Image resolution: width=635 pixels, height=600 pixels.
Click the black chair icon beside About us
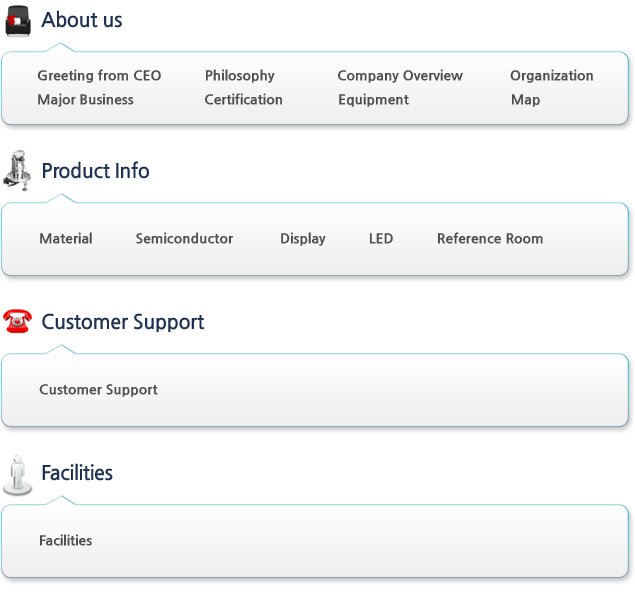point(18,21)
